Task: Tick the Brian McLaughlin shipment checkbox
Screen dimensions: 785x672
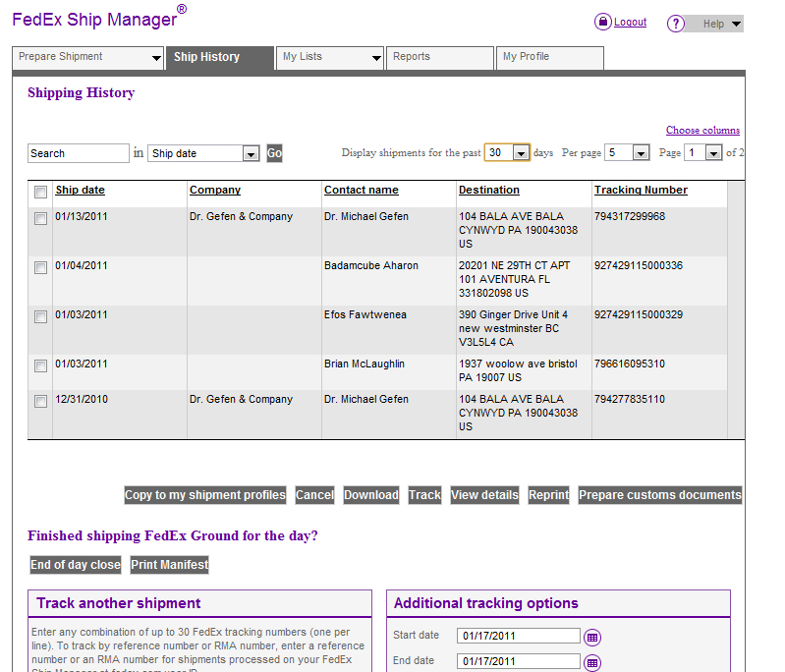Action: coord(40,366)
